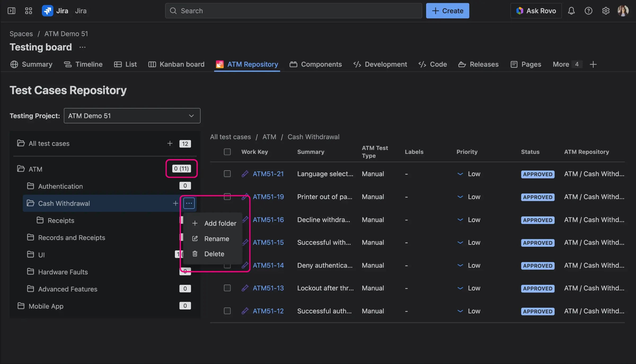Select the checkbox next to ATM51-12
Image resolution: width=636 pixels, height=364 pixels.
(227, 311)
